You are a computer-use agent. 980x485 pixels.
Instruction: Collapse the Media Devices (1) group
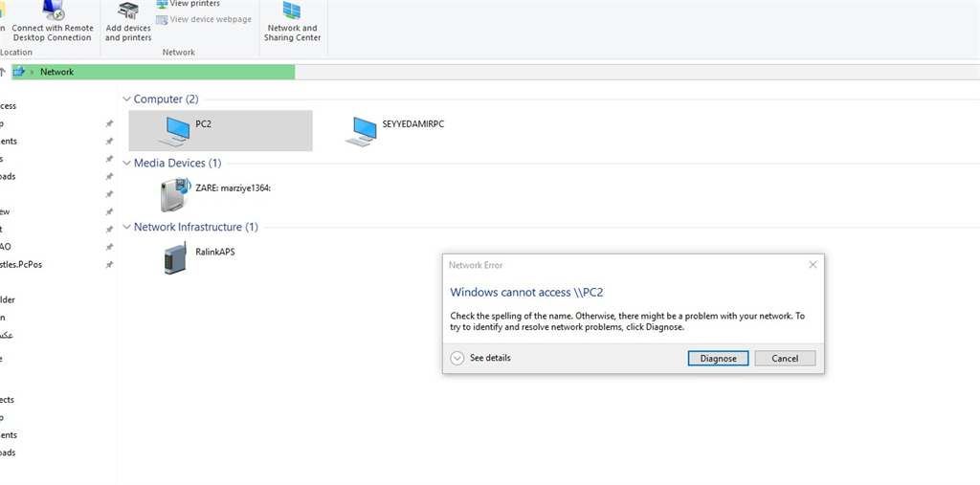click(x=127, y=164)
